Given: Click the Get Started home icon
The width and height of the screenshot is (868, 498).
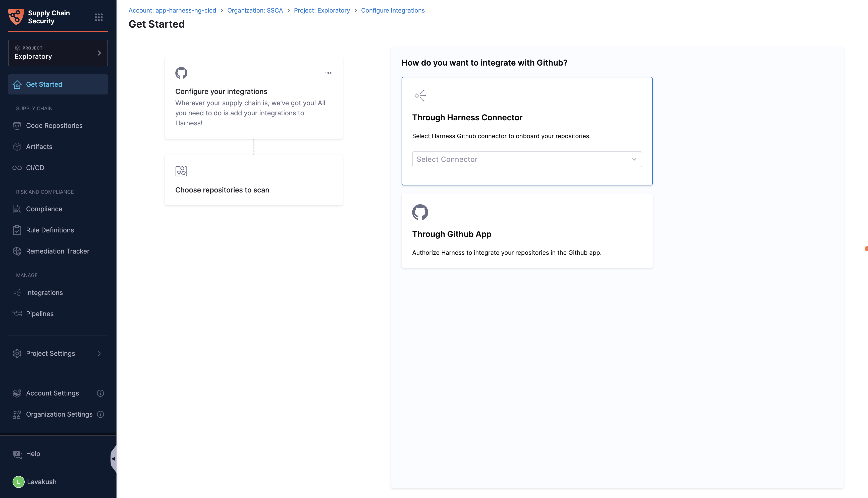Looking at the screenshot, I should pyautogui.click(x=17, y=84).
